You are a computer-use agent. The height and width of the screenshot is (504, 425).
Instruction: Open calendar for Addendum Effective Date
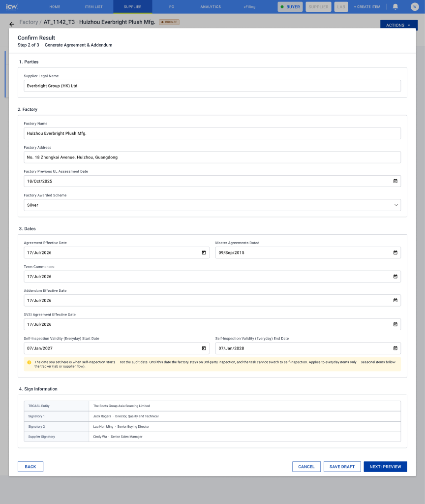pos(395,301)
